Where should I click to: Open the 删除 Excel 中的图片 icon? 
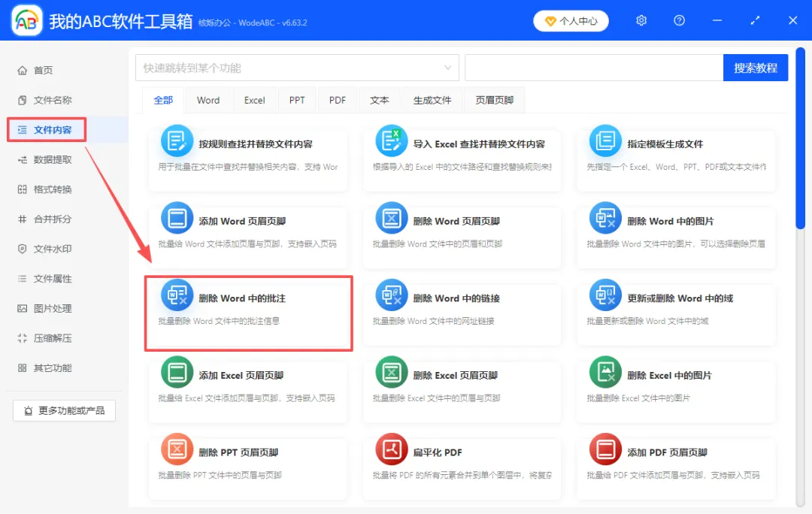(604, 372)
